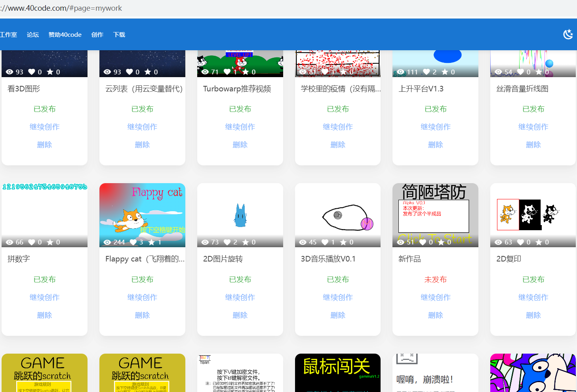Image resolution: width=577 pixels, height=392 pixels.
Task: Click 删除 under the 学校里的疫情 project
Action: (337, 144)
